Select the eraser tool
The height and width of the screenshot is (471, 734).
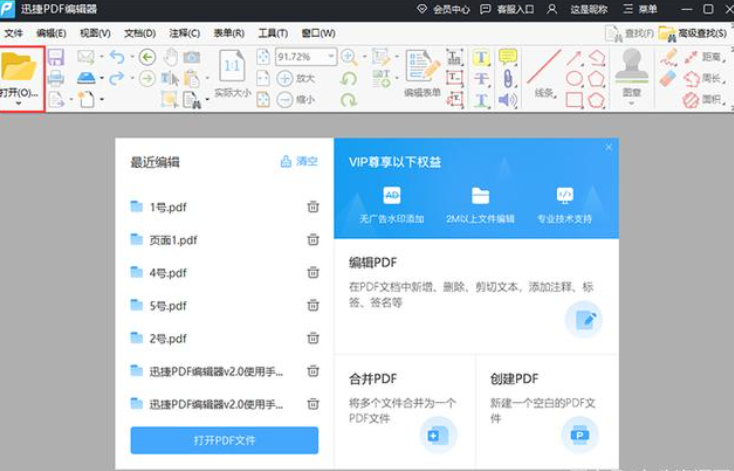[x=668, y=78]
